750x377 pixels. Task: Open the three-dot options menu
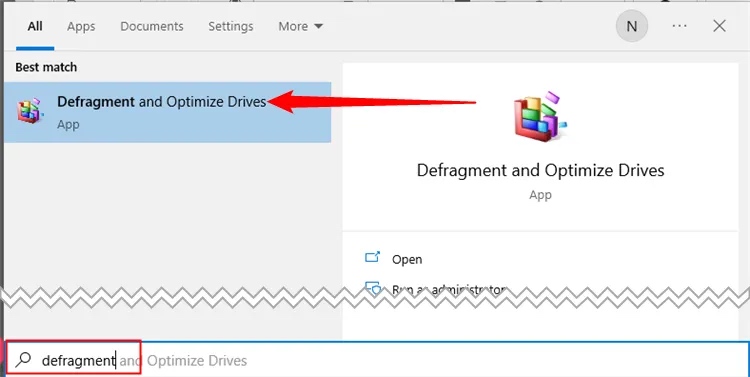[679, 26]
